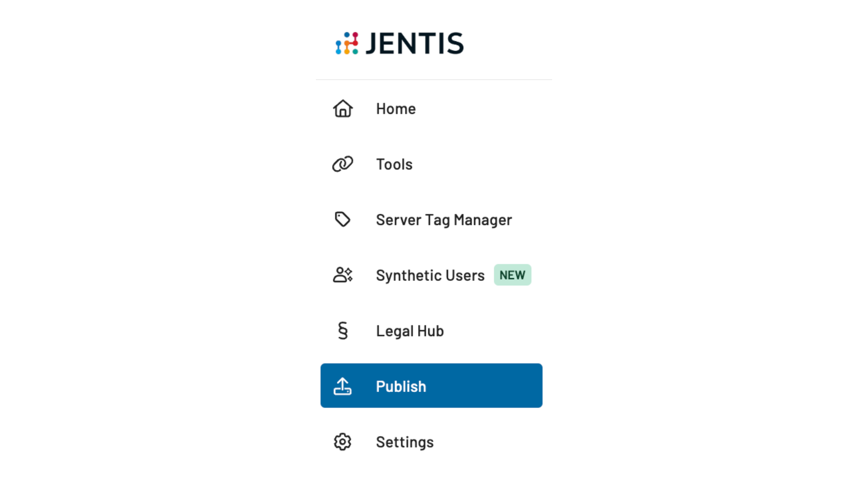Viewport: 868px width, 488px height.
Task: Click the upload icon on Publish
Action: pyautogui.click(x=342, y=386)
